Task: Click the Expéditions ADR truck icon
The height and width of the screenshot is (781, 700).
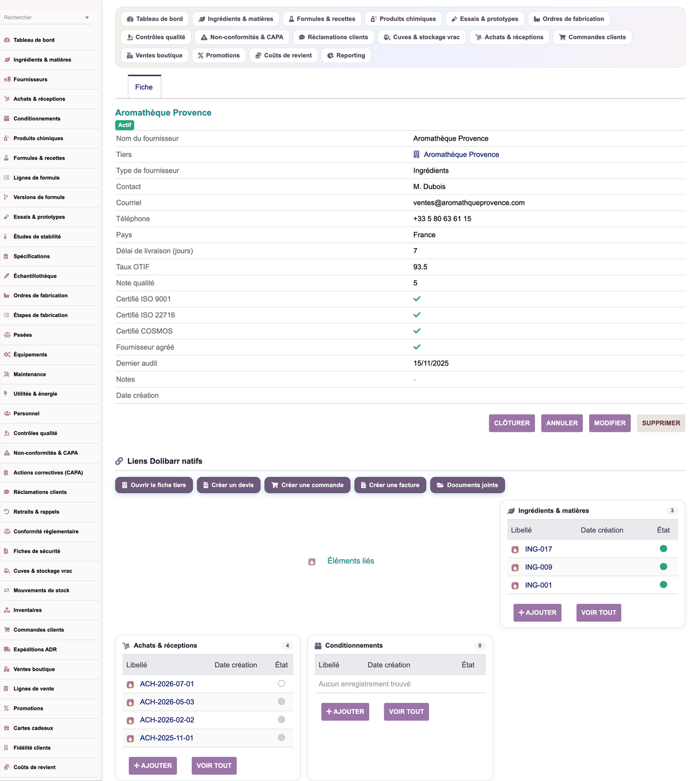Action: [7, 649]
